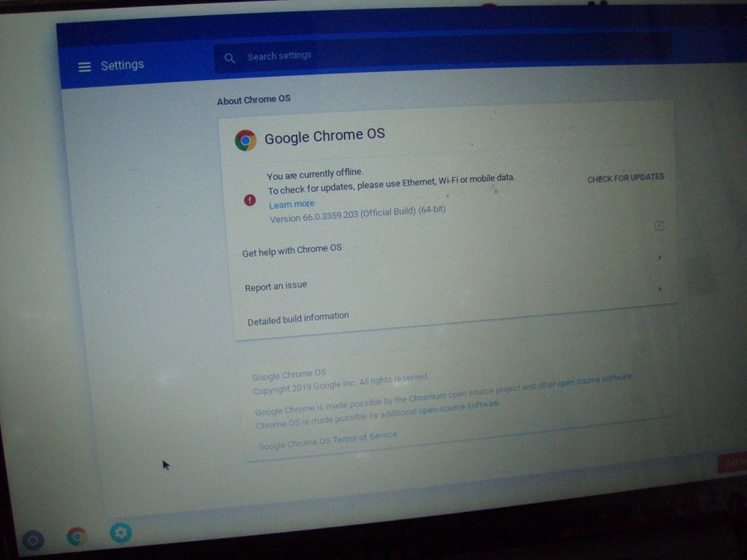Open the Chromium project link

pos(428,396)
